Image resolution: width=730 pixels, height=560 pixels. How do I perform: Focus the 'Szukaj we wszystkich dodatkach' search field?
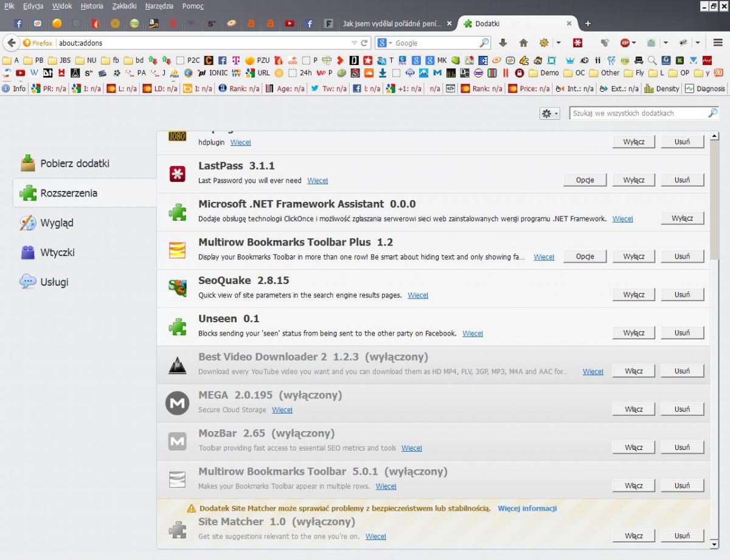pos(645,113)
